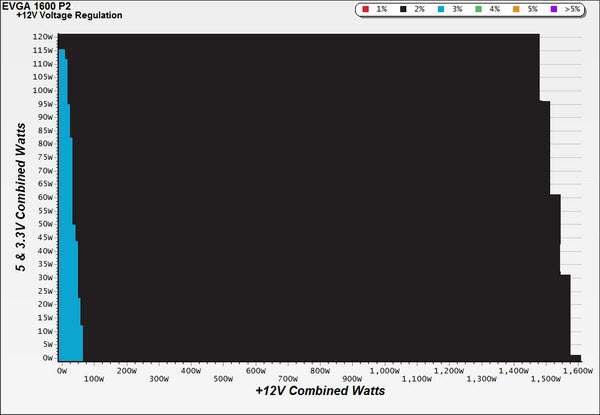Click the '1,000w' x-axis tick label

pyautogui.click(x=385, y=371)
